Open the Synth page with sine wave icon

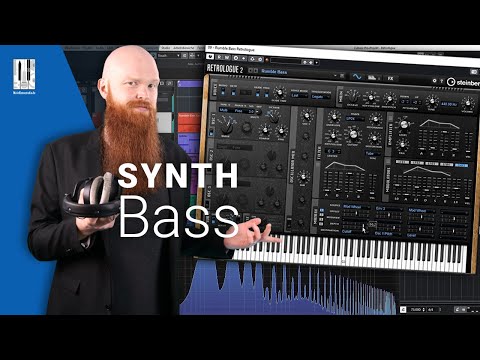point(357,77)
